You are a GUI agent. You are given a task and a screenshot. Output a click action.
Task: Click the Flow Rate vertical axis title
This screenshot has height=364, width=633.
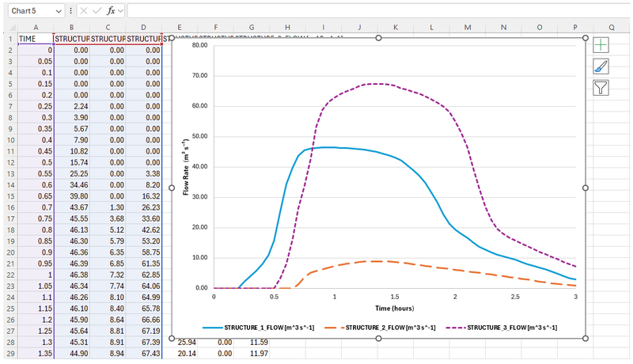tap(187, 167)
